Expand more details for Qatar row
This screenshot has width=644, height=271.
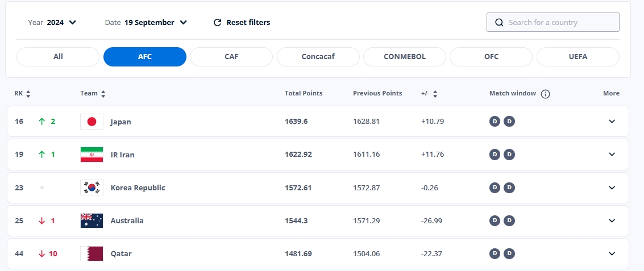pyautogui.click(x=612, y=253)
